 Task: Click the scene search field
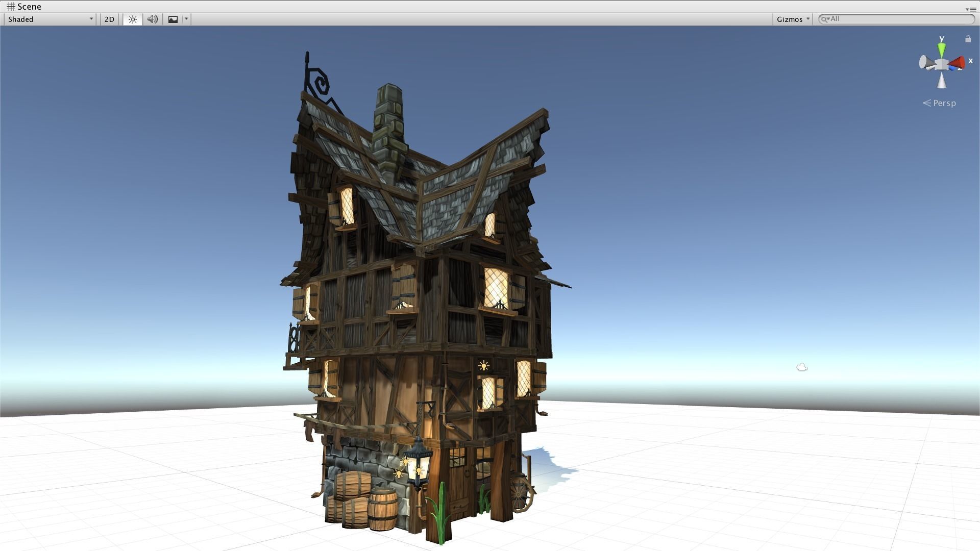coord(897,19)
